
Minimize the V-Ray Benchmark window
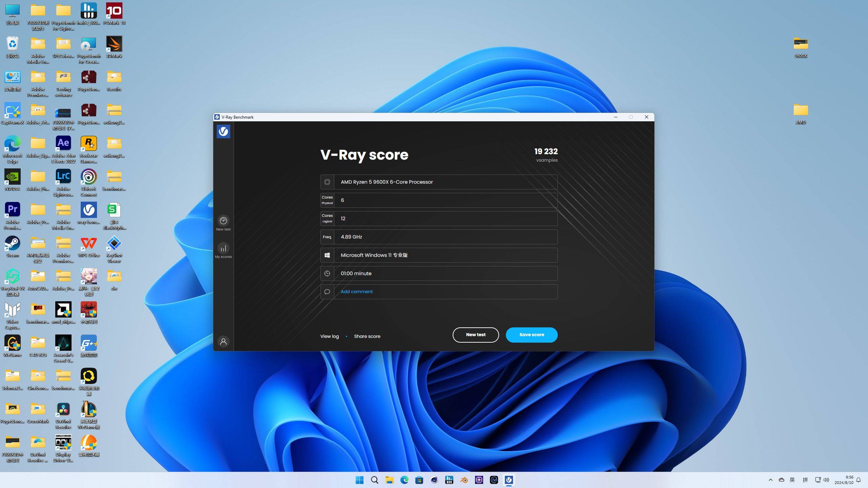click(x=615, y=117)
